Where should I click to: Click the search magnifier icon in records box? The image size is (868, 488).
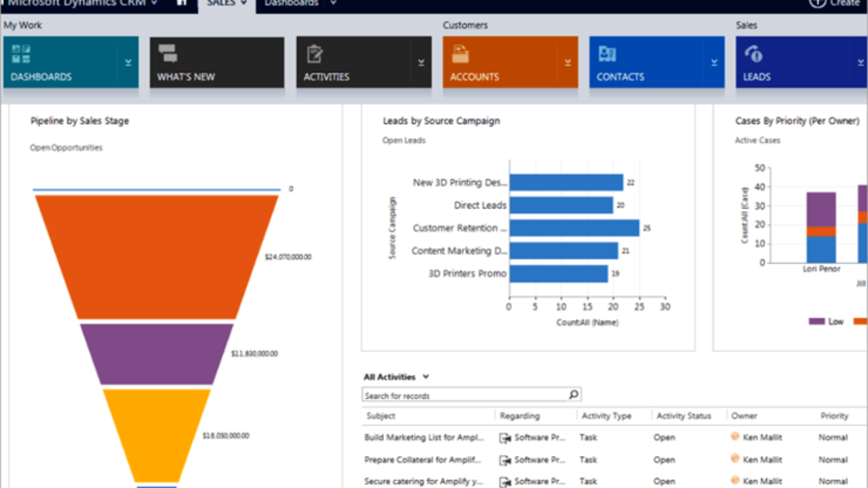[574, 394]
